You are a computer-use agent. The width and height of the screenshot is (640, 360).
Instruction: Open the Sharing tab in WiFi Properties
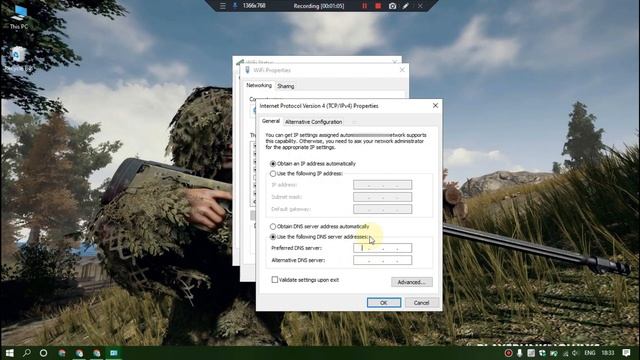coord(286,86)
